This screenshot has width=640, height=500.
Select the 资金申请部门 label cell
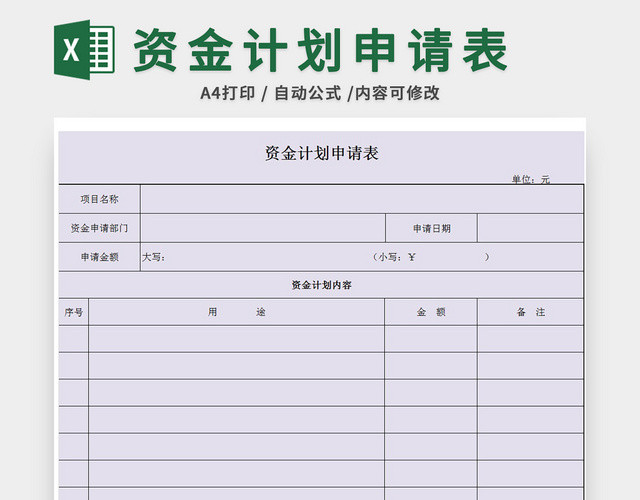(100, 228)
